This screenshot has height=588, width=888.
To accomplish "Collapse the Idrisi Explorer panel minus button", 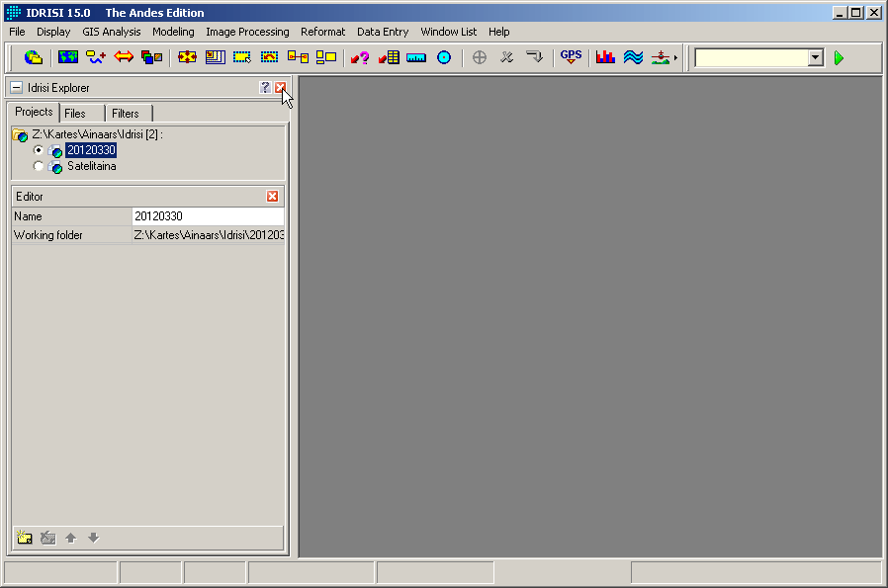I will pos(17,87).
